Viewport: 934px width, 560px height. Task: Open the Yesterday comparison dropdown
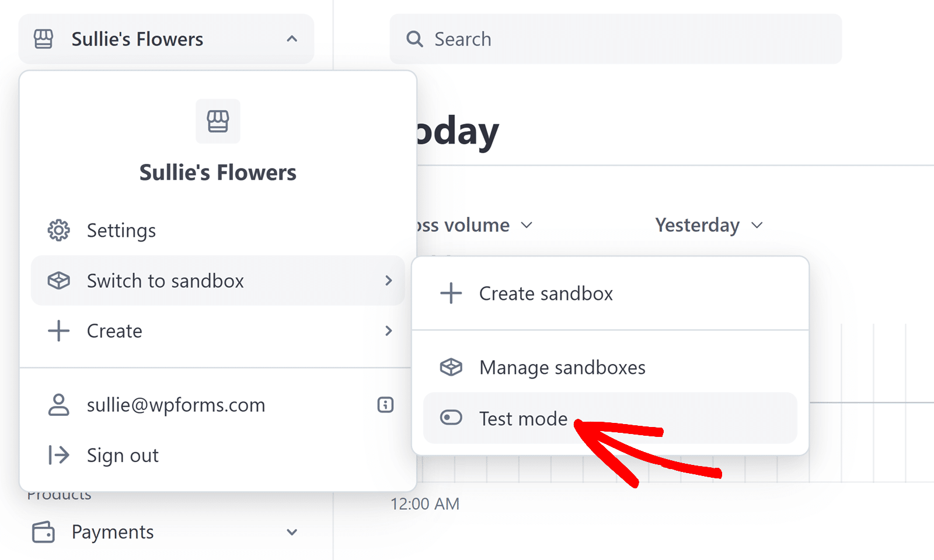(709, 225)
